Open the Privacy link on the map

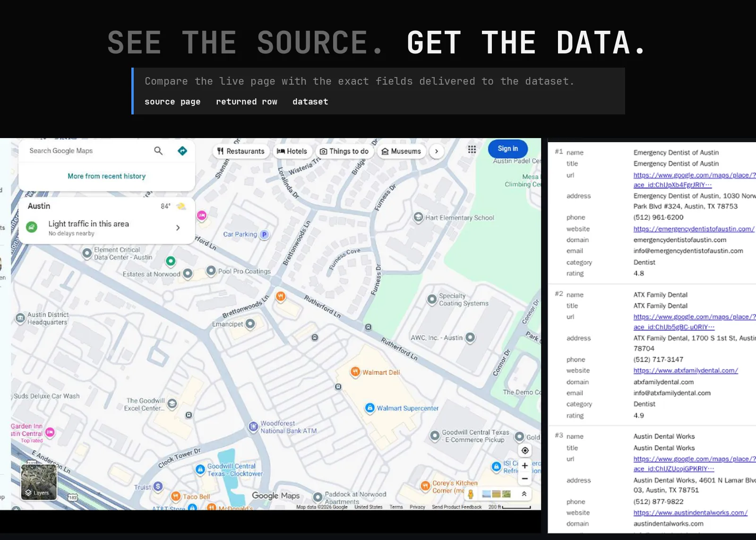(417, 507)
